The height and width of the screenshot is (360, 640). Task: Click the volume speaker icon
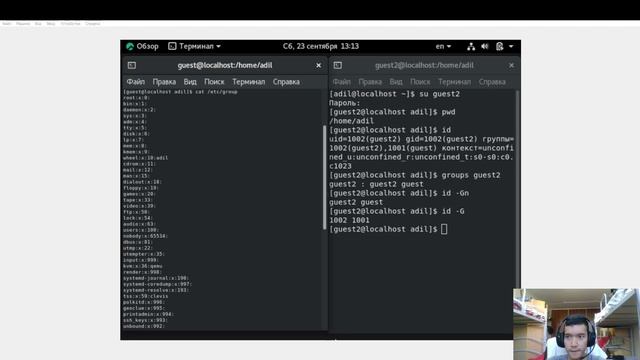click(485, 47)
